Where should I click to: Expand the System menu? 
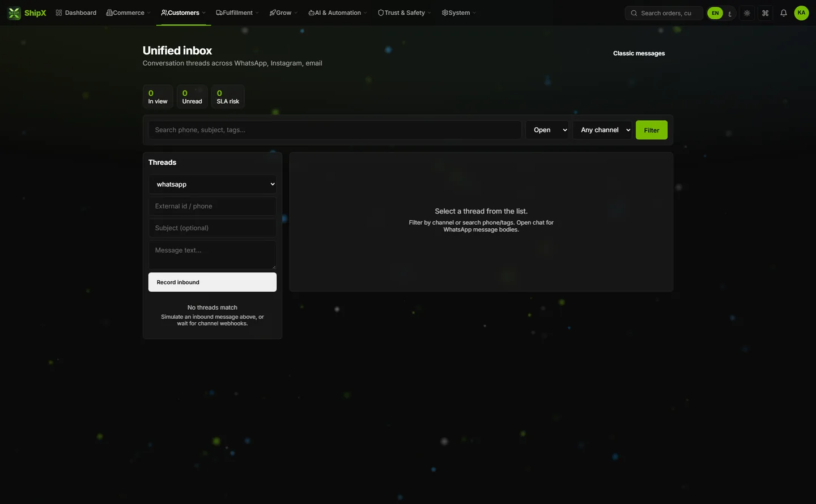point(459,13)
